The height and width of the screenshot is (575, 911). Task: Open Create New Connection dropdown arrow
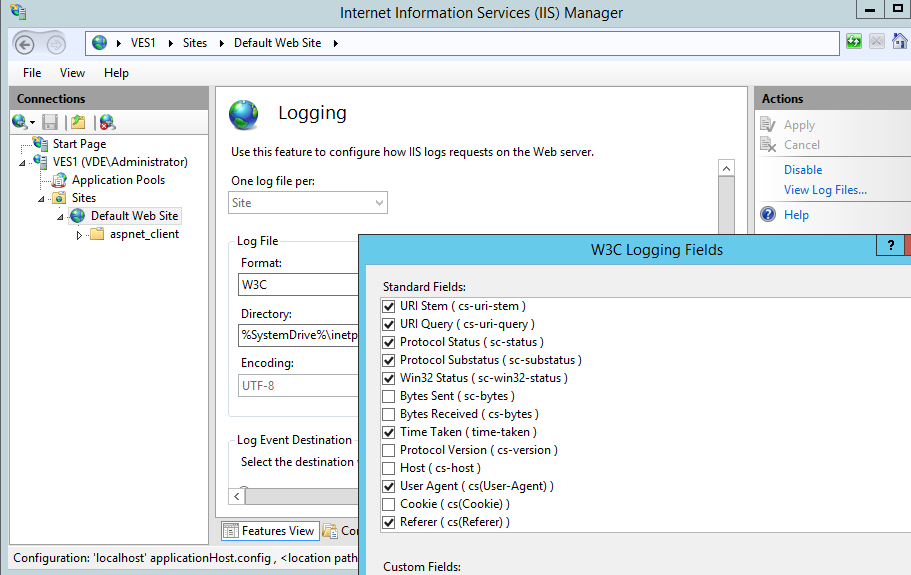[x=33, y=123]
